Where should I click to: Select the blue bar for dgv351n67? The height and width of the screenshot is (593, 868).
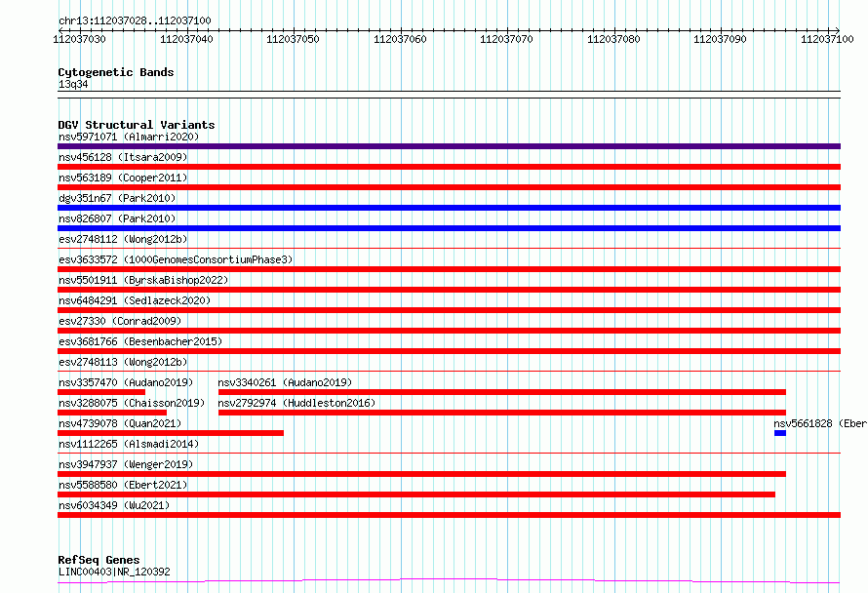point(449,208)
